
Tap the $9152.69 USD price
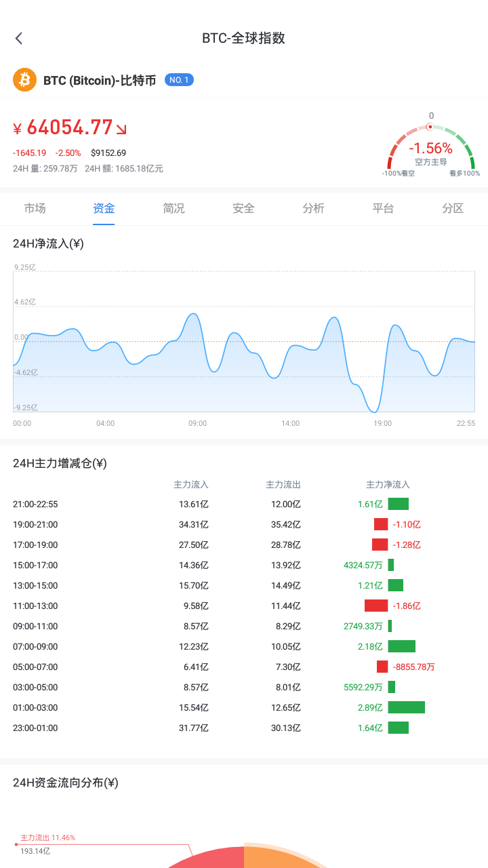click(x=108, y=153)
